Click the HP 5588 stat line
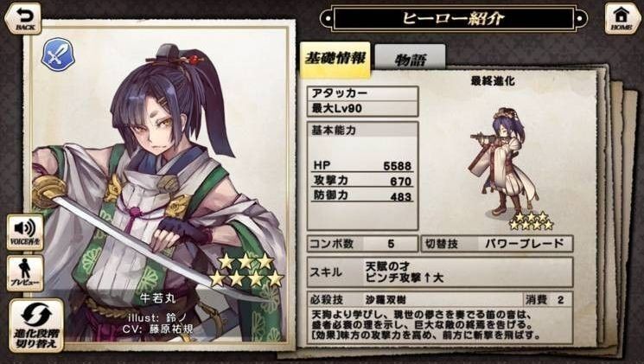644x364 pixels. [363, 165]
